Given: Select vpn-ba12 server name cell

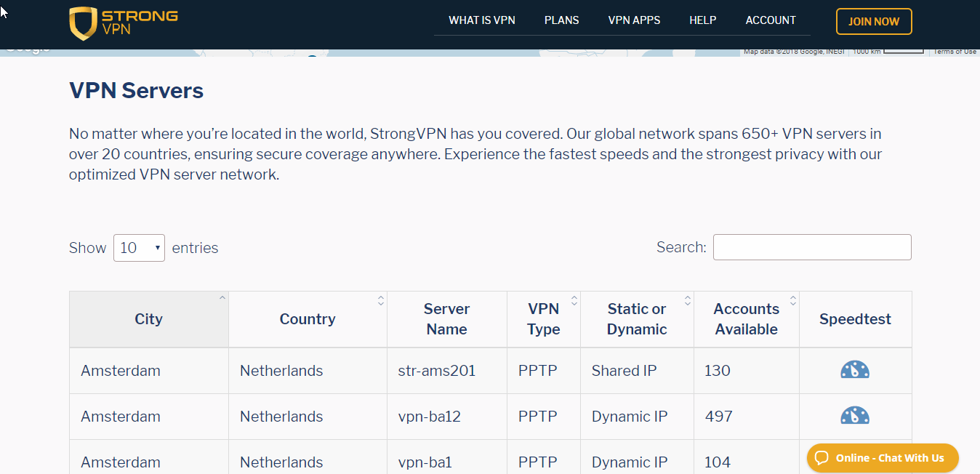Looking at the screenshot, I should point(446,417).
